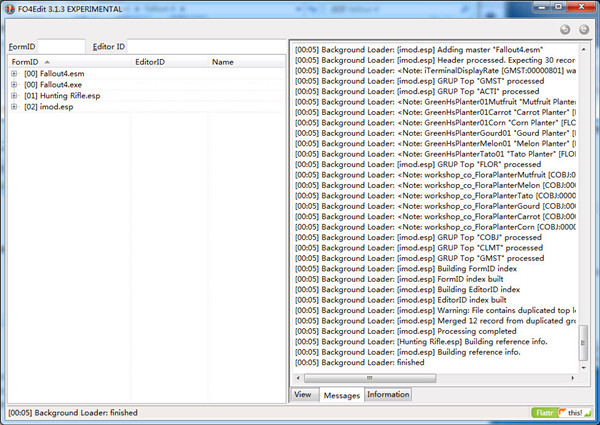Click the scroll right arrow in messages
Screen dimensions: 600x425
(x=572, y=378)
